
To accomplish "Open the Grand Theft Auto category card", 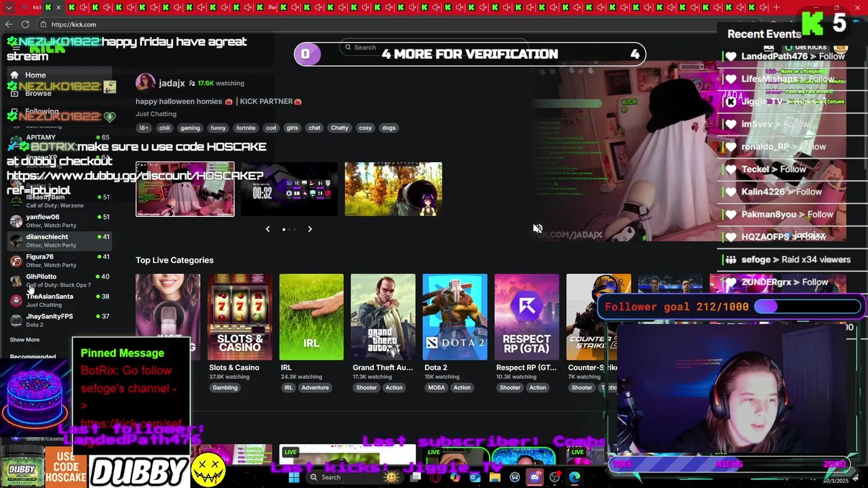I will click(x=383, y=317).
